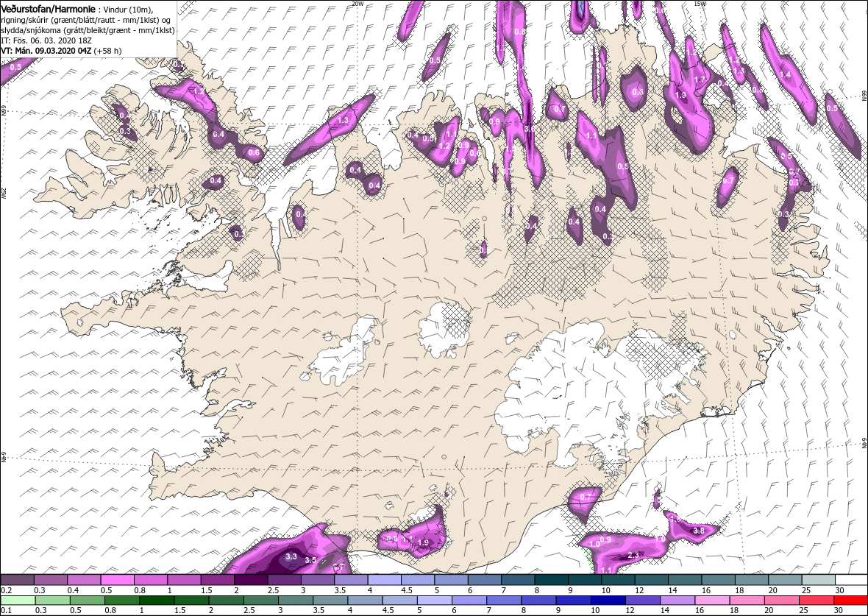The height and width of the screenshot is (616, 868).
Task: Click the 'IT: Fös. 06. 03. 2020 18Z' line
Action: (46, 40)
